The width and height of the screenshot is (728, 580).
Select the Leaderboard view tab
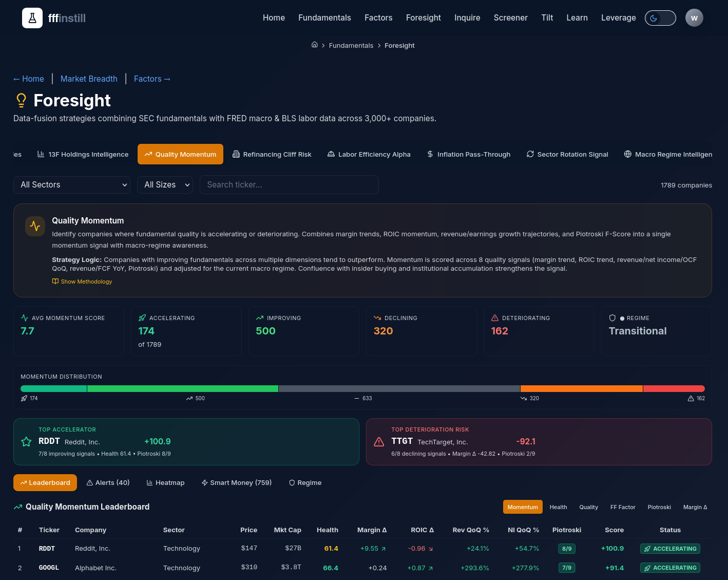pos(45,483)
